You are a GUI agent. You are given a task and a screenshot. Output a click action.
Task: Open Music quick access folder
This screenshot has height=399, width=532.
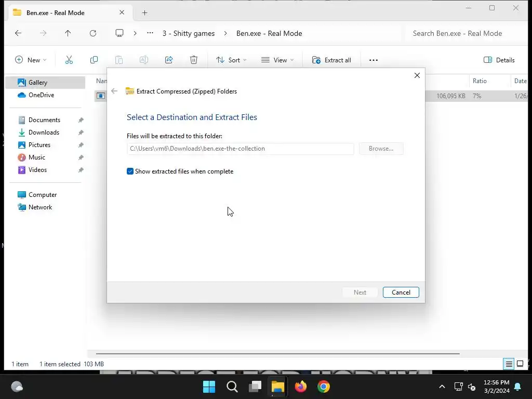37,157
